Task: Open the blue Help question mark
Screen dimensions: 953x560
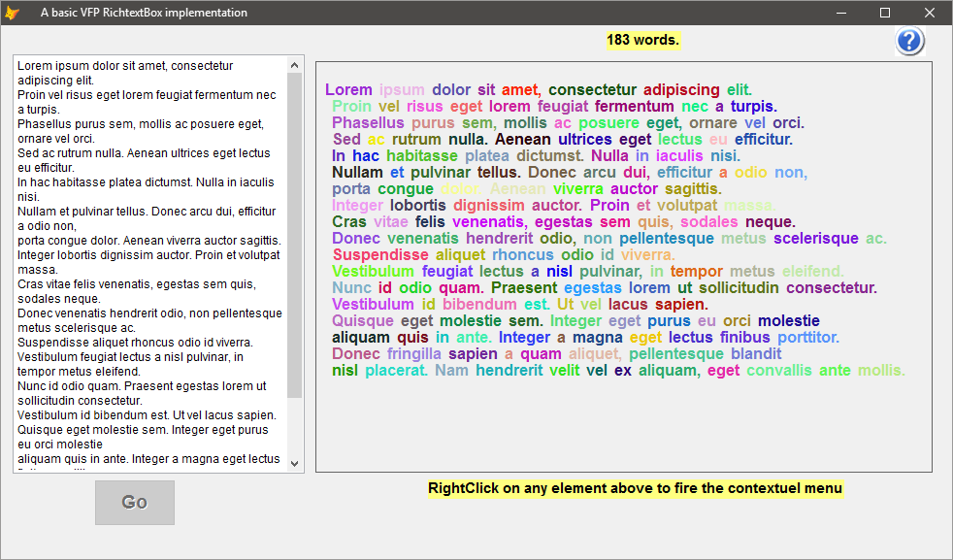Action: pyautogui.click(x=909, y=41)
